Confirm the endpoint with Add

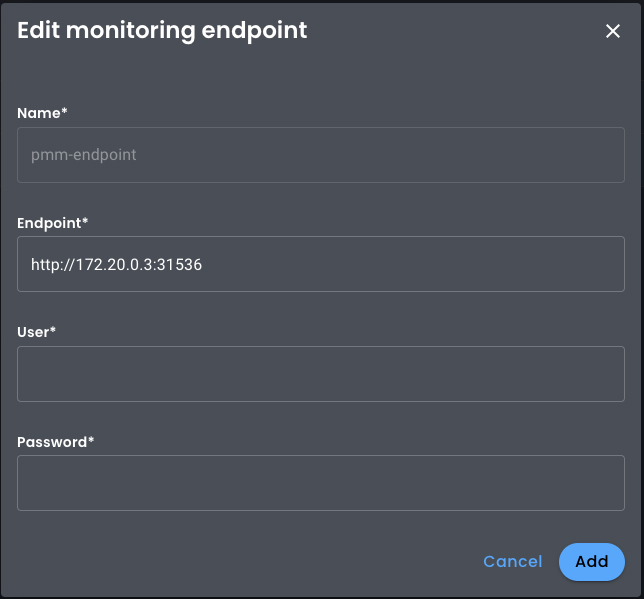tap(591, 562)
